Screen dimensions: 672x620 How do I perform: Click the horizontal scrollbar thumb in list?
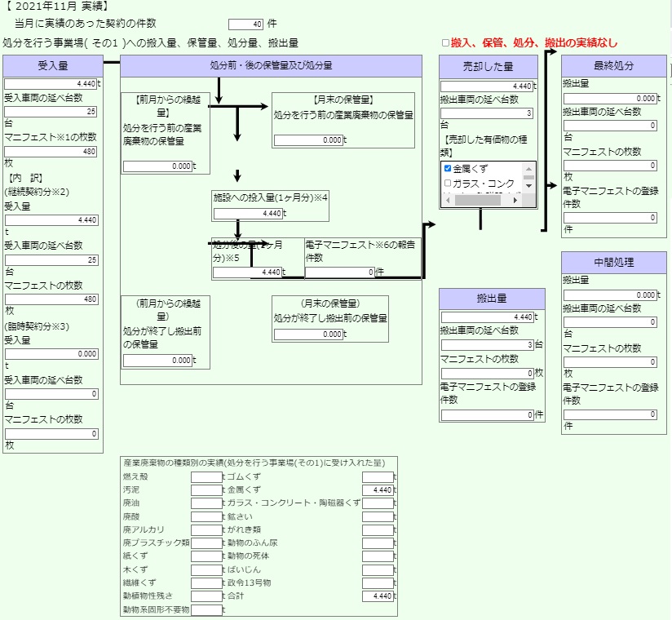tap(477, 200)
